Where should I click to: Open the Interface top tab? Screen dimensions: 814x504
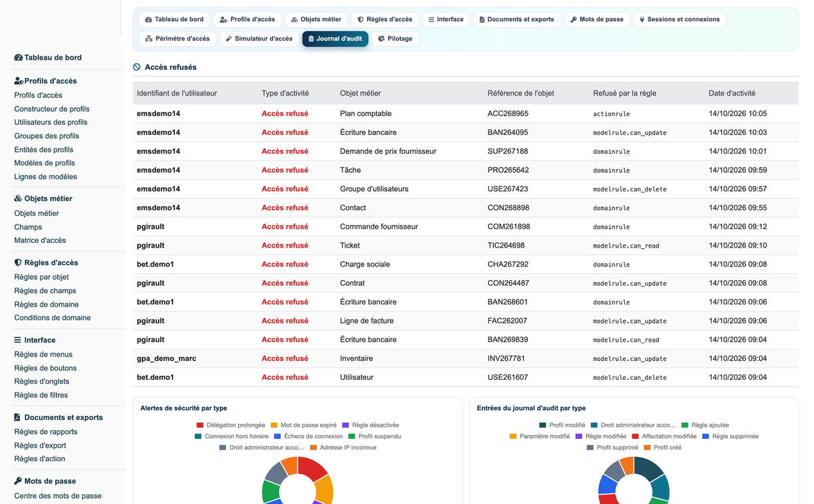pos(446,20)
